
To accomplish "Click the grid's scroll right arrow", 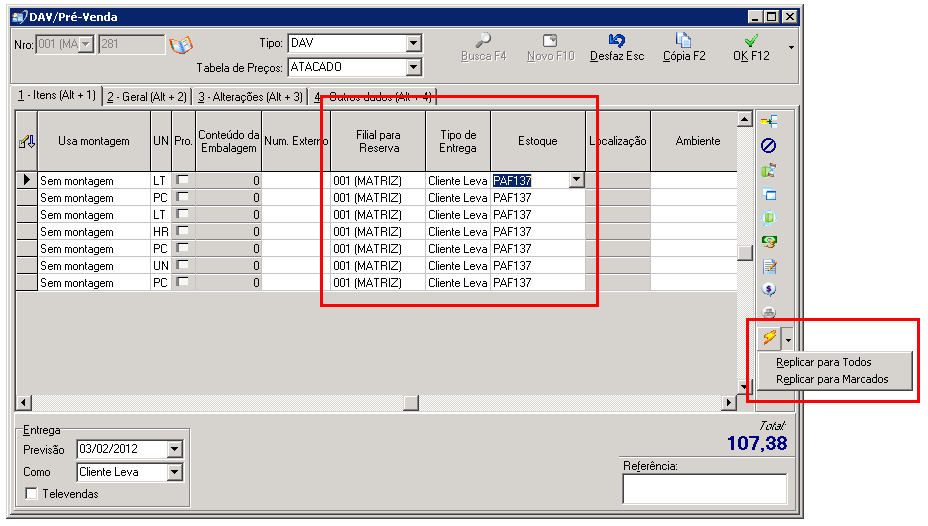I will tap(729, 403).
